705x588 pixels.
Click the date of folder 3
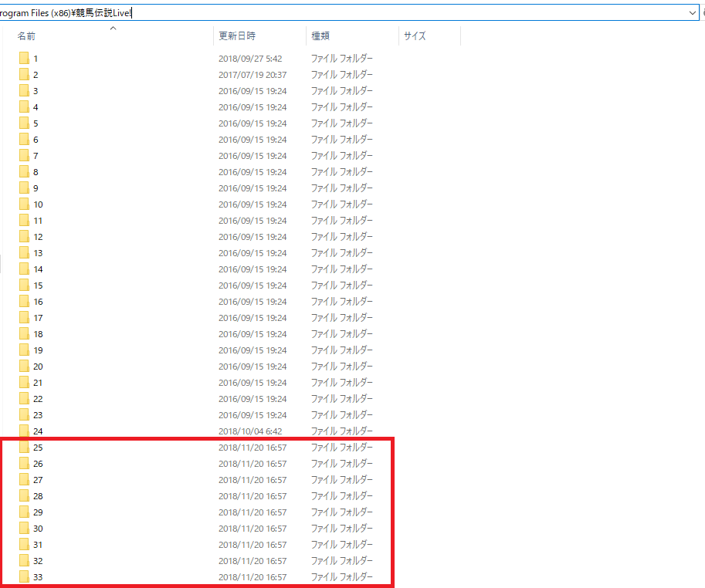click(253, 91)
